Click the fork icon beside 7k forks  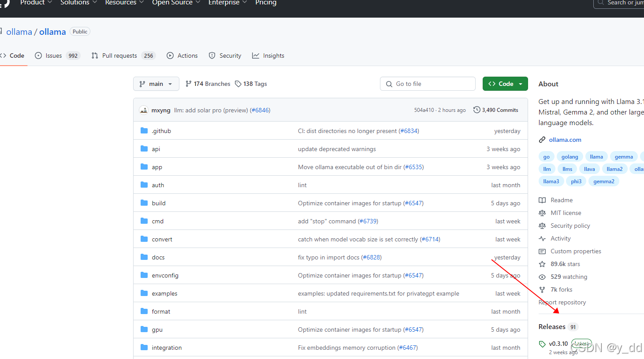542,289
